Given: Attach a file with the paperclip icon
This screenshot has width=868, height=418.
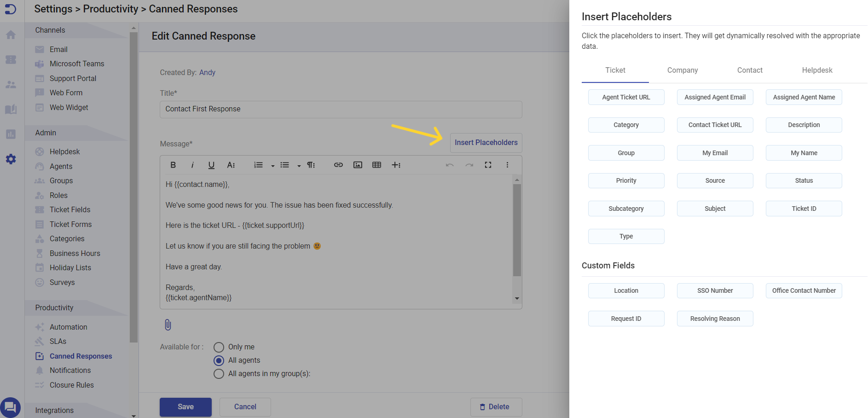Looking at the screenshot, I should coord(168,325).
